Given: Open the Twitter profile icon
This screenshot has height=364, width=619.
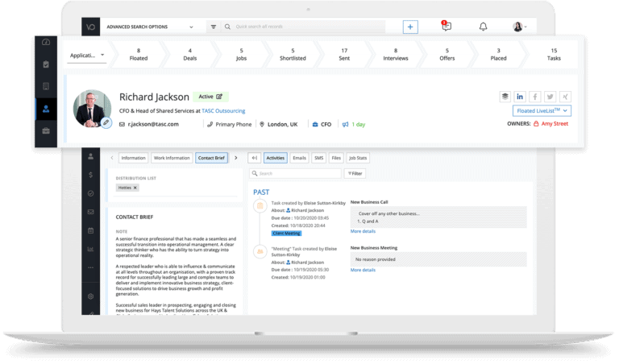Looking at the screenshot, I should click(x=550, y=97).
